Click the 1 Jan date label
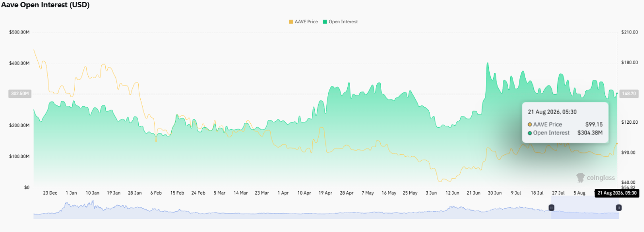 pos(71,193)
